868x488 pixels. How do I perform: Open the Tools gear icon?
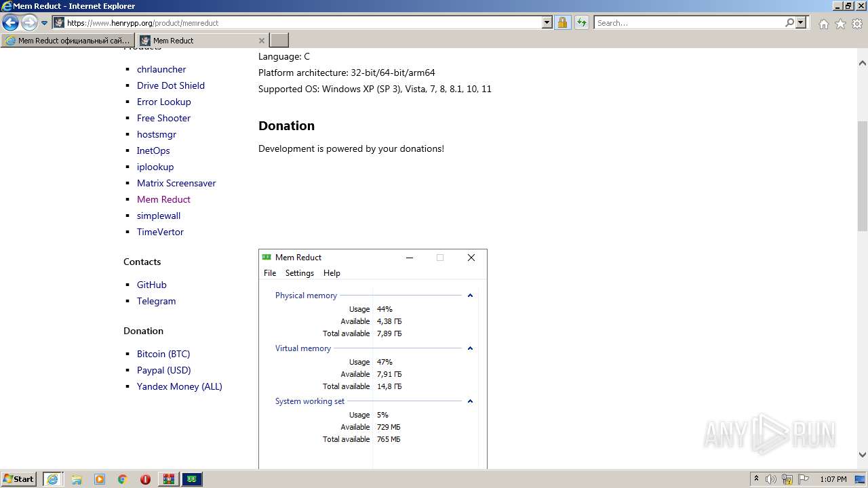click(x=857, y=24)
